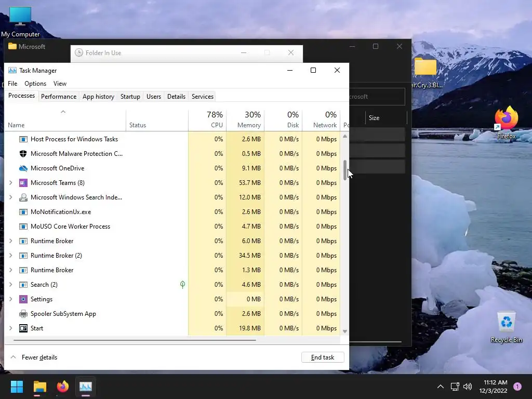The image size is (532, 399).
Task: Open the File menu in Task Manager
Action: [x=12, y=84]
